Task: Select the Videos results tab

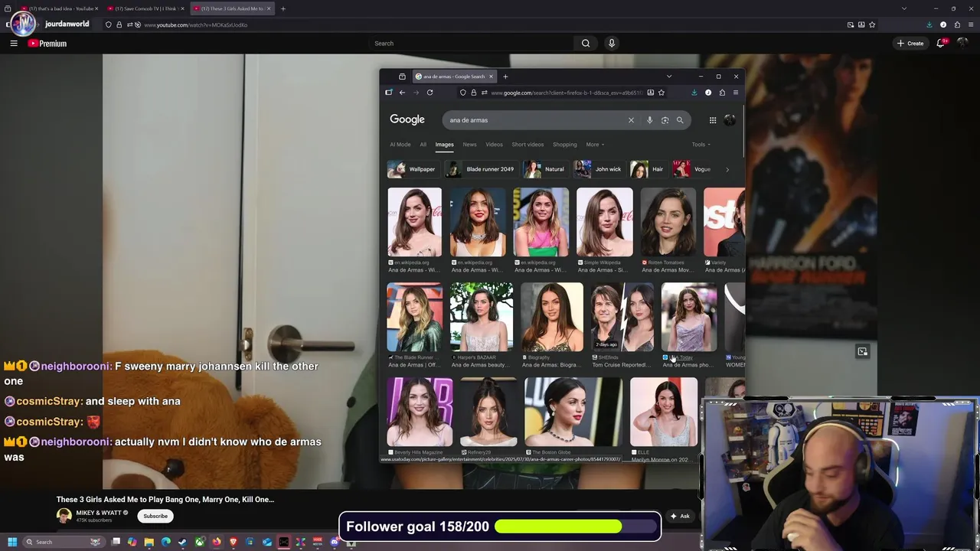Action: 495,145
